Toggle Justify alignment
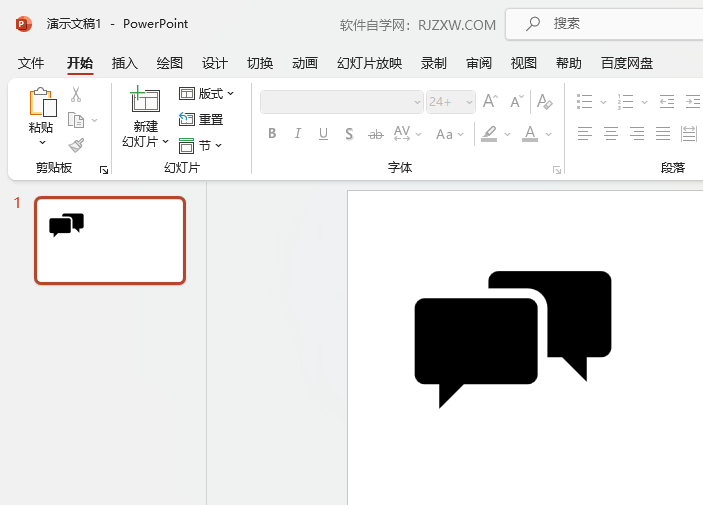The width and height of the screenshot is (703, 505). point(663,133)
